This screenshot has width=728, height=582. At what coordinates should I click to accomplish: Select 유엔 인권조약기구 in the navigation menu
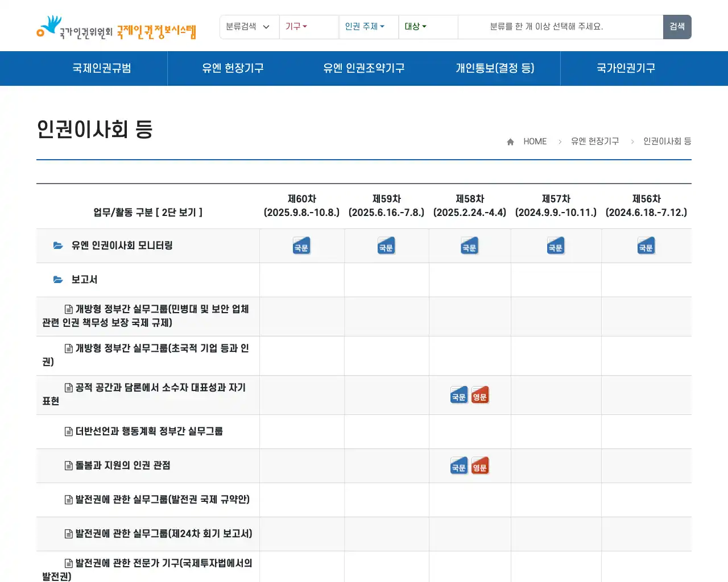pyautogui.click(x=364, y=68)
